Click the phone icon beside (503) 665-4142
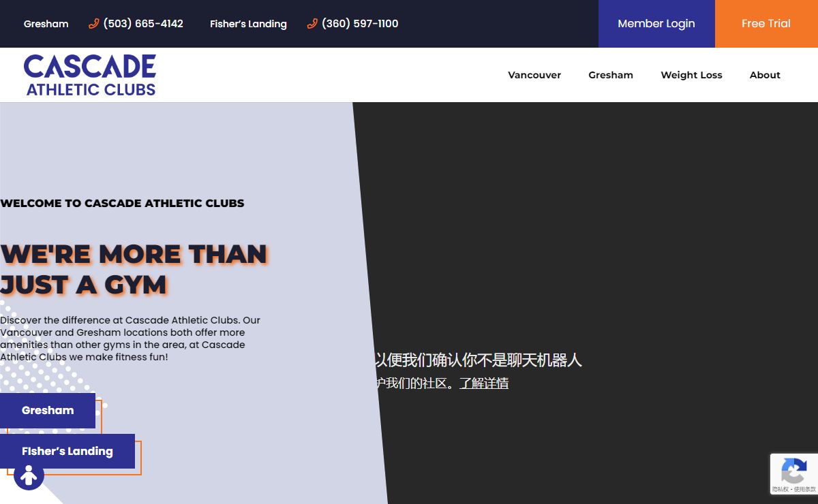 click(94, 24)
